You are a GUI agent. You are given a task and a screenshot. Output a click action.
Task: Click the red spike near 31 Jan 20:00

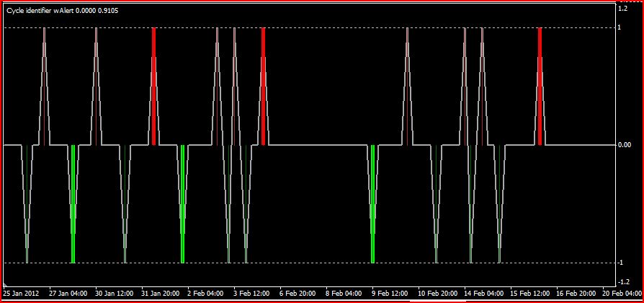(153, 87)
